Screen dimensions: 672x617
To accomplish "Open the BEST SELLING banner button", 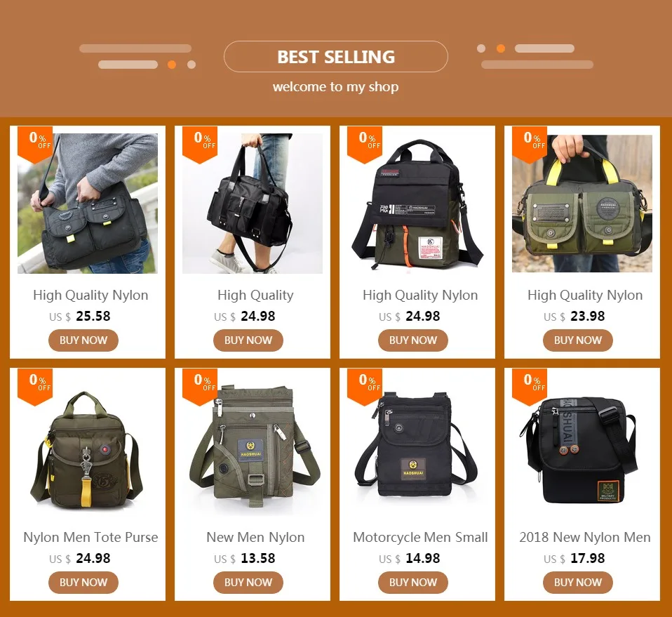I will tap(335, 57).
